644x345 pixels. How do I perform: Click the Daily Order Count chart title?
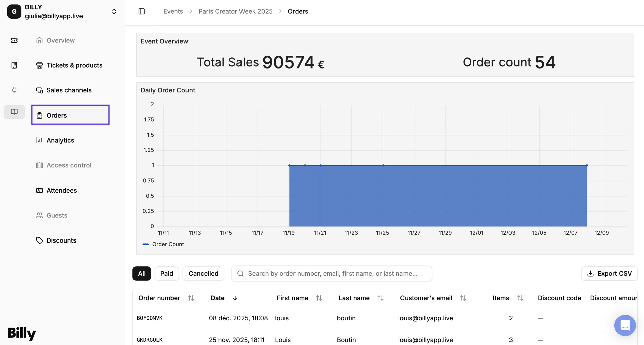(x=168, y=90)
